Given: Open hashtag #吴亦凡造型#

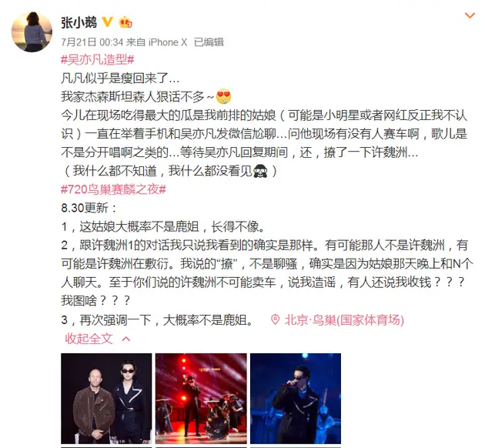Looking at the screenshot, I should [98, 59].
